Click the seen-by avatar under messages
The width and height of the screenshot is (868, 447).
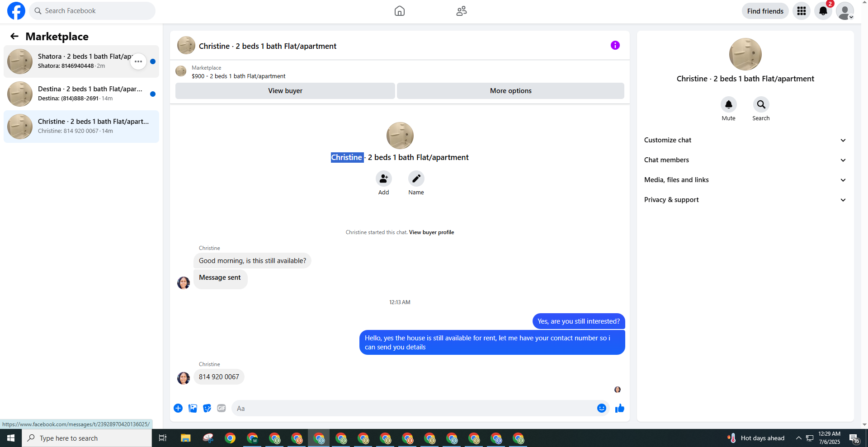point(618,390)
